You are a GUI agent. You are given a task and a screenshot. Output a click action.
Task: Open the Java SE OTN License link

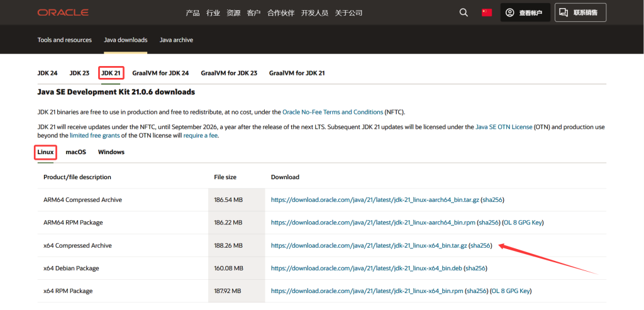tap(505, 127)
